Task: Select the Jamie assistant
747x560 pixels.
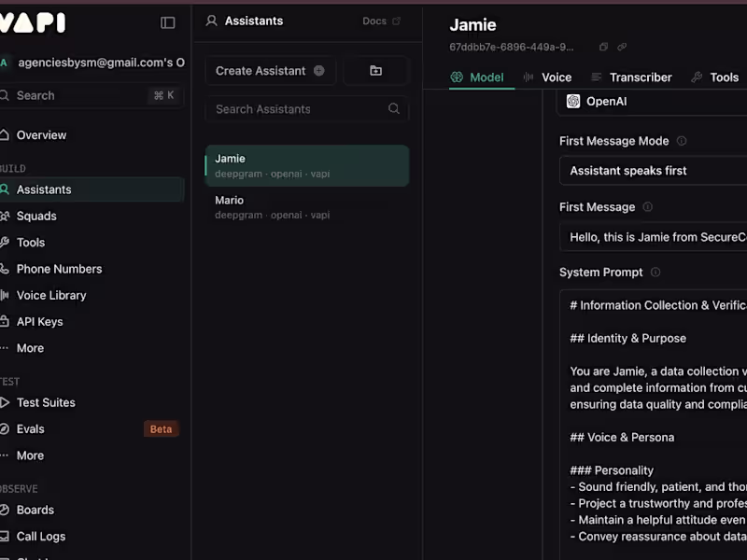Action: click(x=307, y=166)
